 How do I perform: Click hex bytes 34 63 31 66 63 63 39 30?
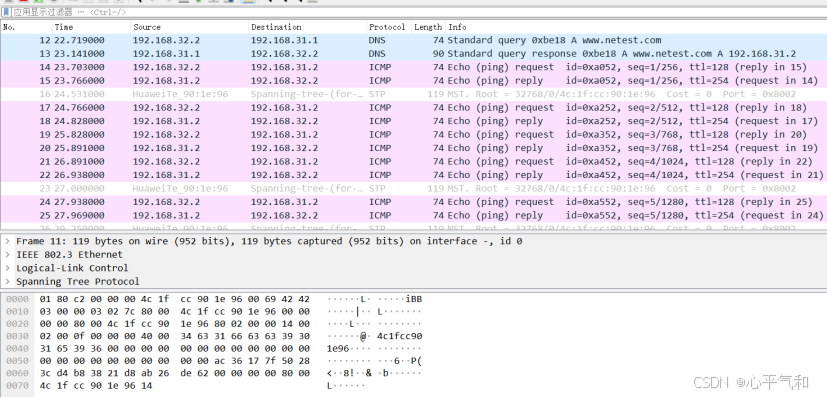(245, 336)
